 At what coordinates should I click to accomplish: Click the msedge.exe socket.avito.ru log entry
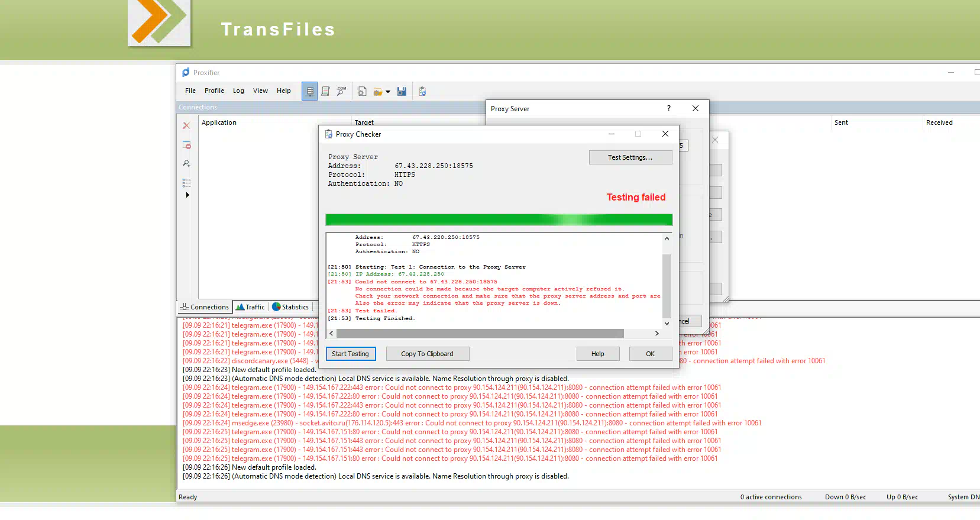(472, 423)
